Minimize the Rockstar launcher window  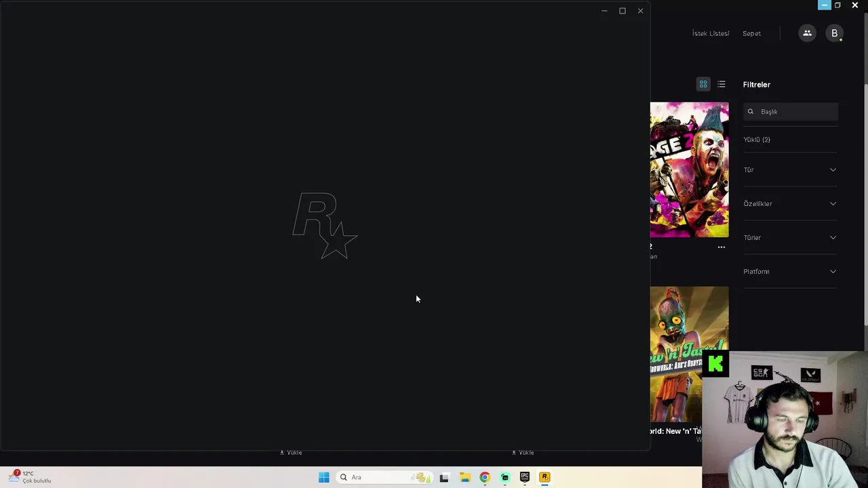click(604, 11)
